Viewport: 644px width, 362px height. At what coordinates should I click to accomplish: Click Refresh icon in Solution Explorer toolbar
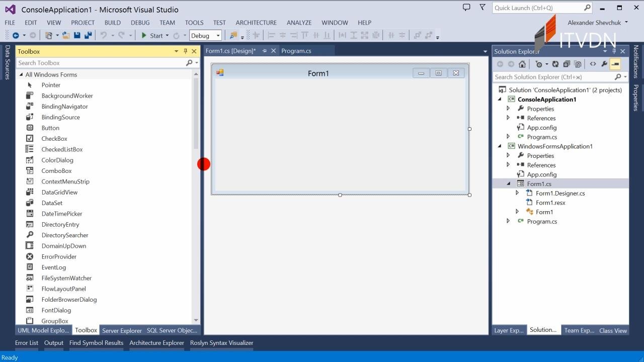pyautogui.click(x=555, y=64)
